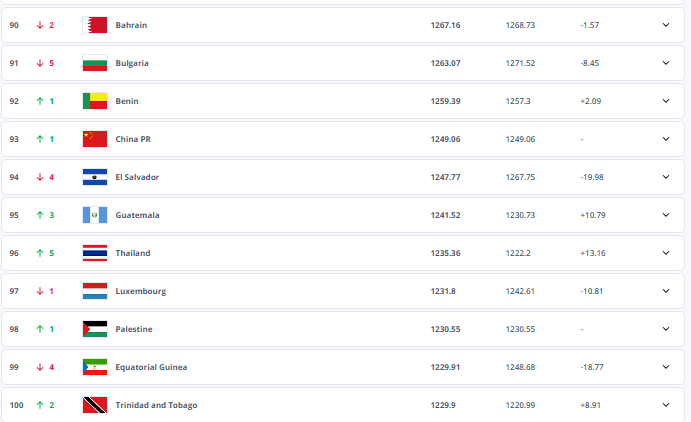Open the Luxembourg team name link

[141, 291]
